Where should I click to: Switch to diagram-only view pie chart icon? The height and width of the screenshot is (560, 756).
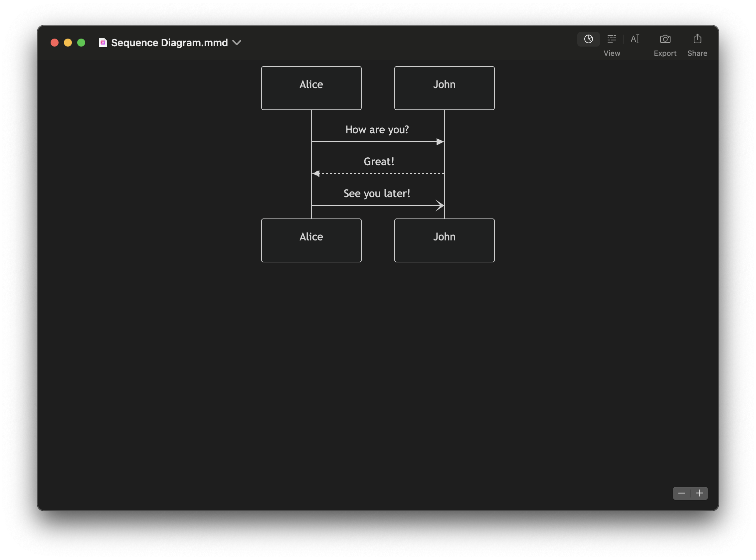588,39
